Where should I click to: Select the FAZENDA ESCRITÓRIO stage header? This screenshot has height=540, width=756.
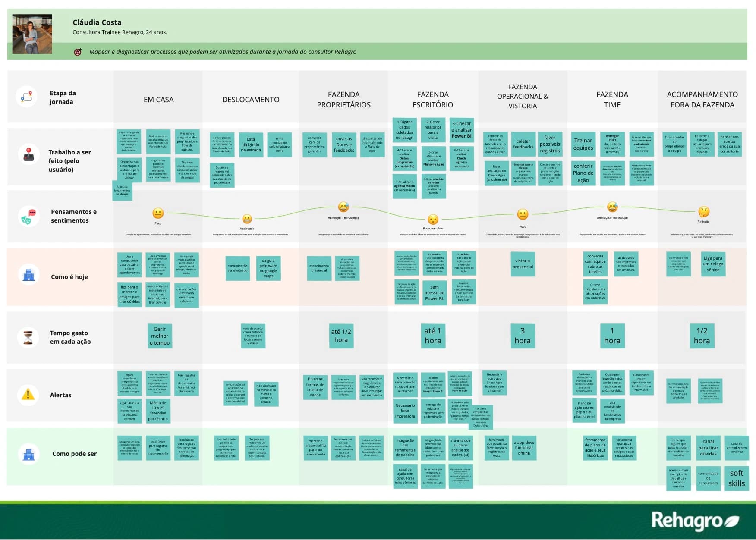tap(433, 100)
